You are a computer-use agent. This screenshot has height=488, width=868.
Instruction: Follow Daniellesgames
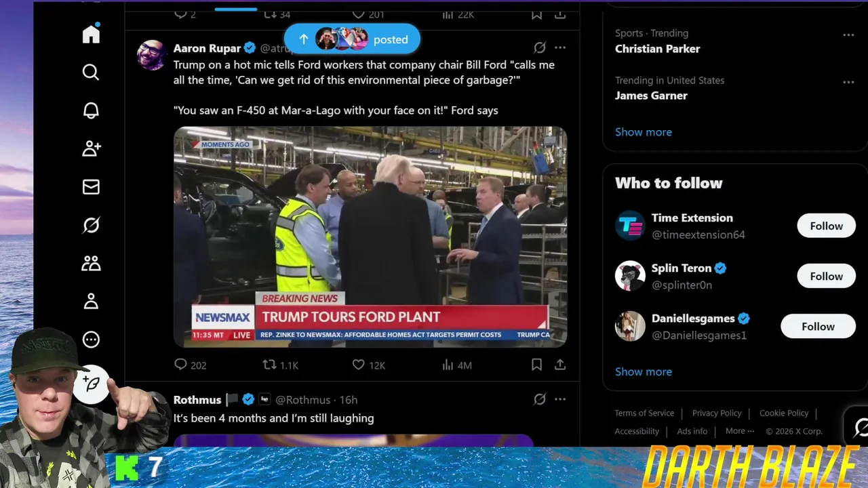point(818,326)
